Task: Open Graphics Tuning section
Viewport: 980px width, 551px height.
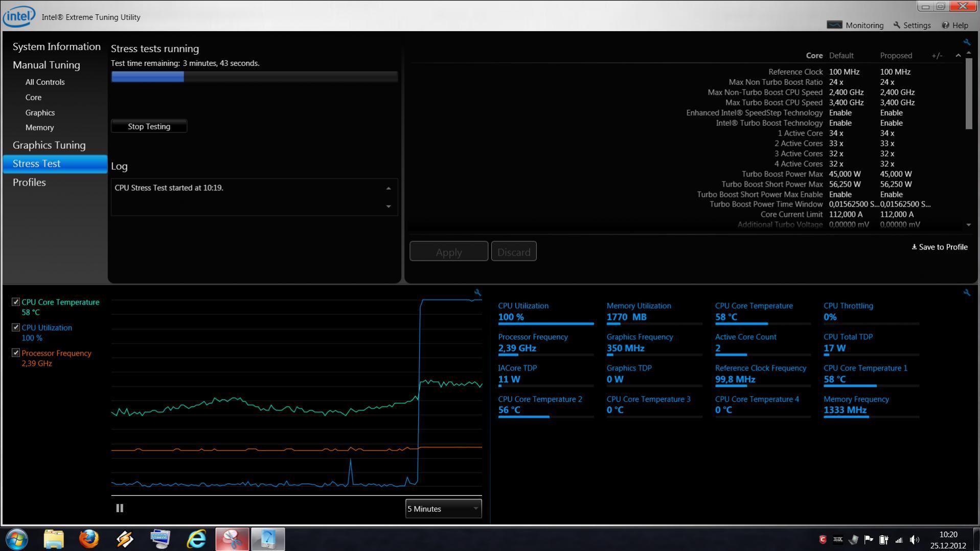Action: coord(49,145)
